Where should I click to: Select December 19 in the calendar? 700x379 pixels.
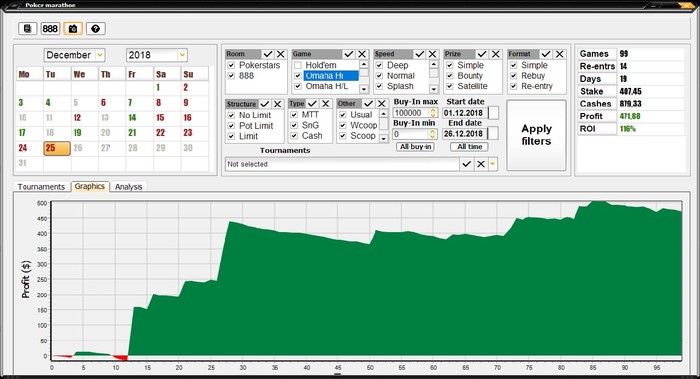pos(77,133)
